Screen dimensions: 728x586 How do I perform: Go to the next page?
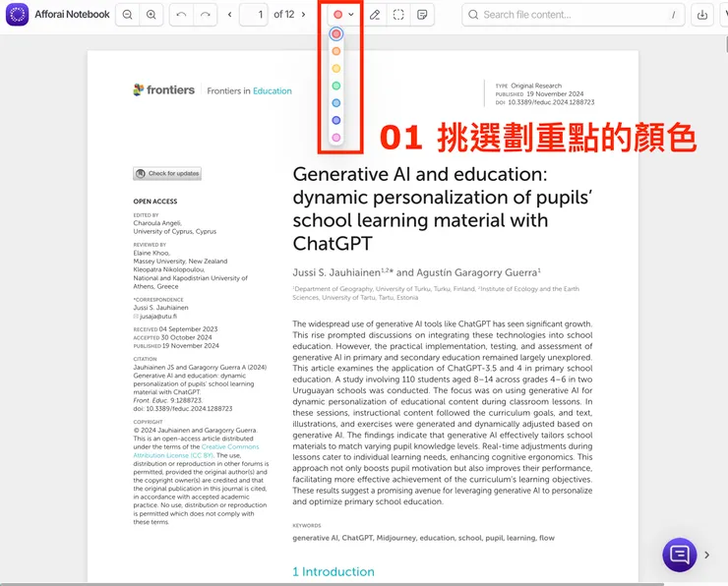[304, 15]
